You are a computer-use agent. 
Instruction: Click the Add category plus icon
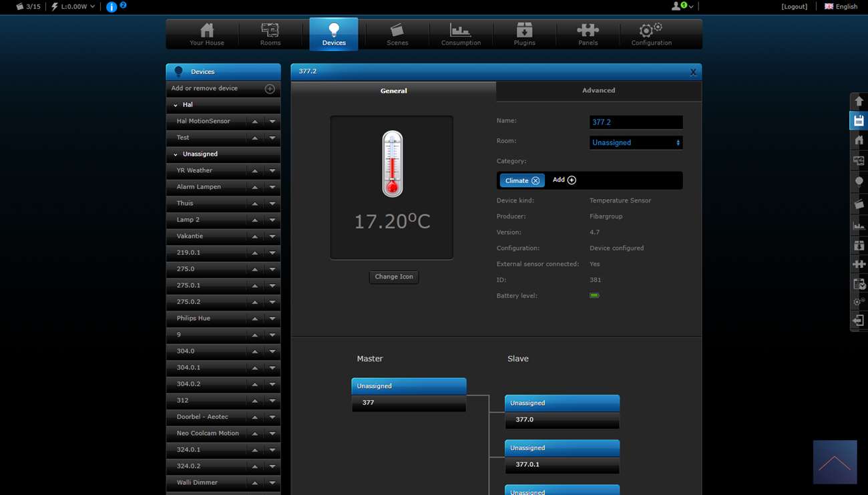coord(572,180)
